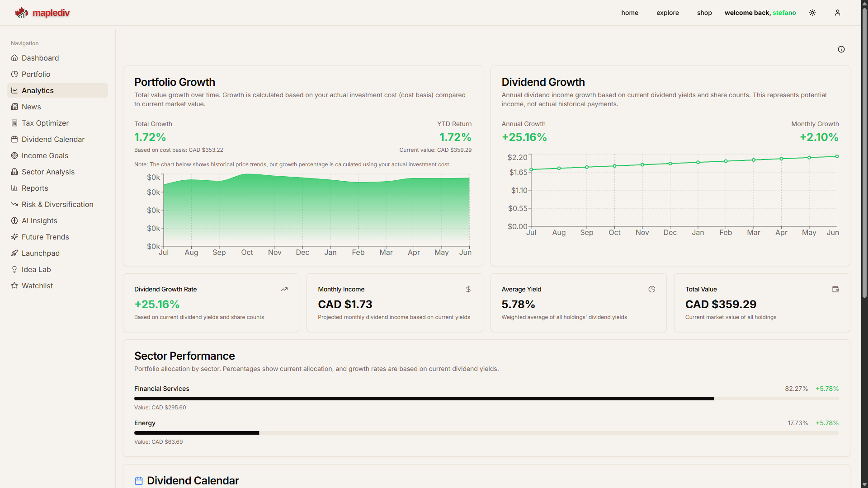Select the Income Goals target icon

14,155
